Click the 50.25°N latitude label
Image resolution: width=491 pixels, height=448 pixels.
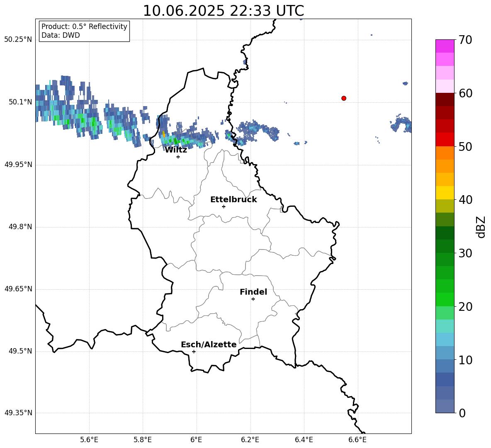(18, 40)
